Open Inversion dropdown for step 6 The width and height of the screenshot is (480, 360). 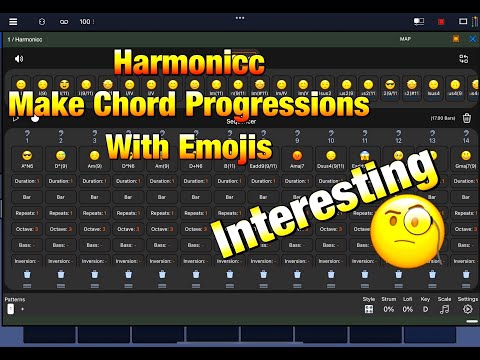(x=196, y=261)
